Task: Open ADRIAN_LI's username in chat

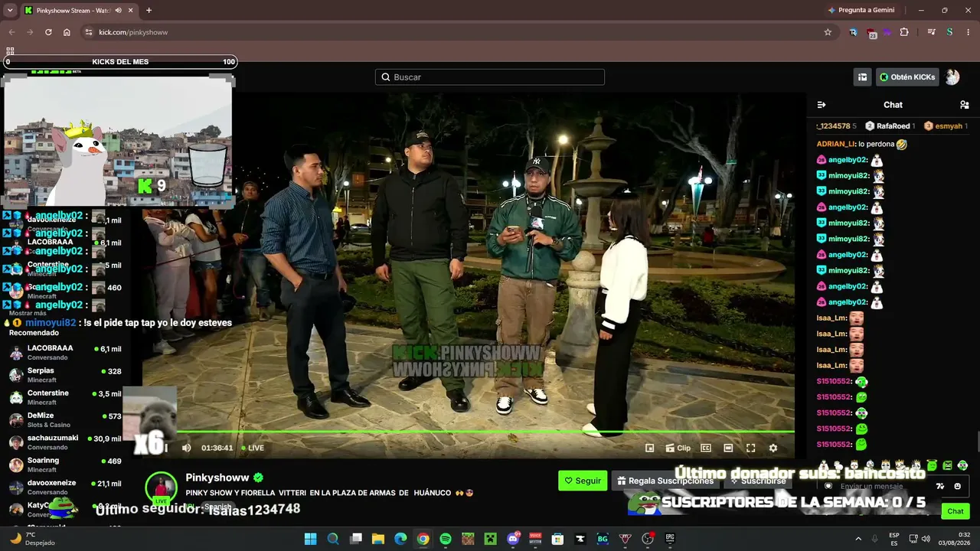Action: [836, 144]
